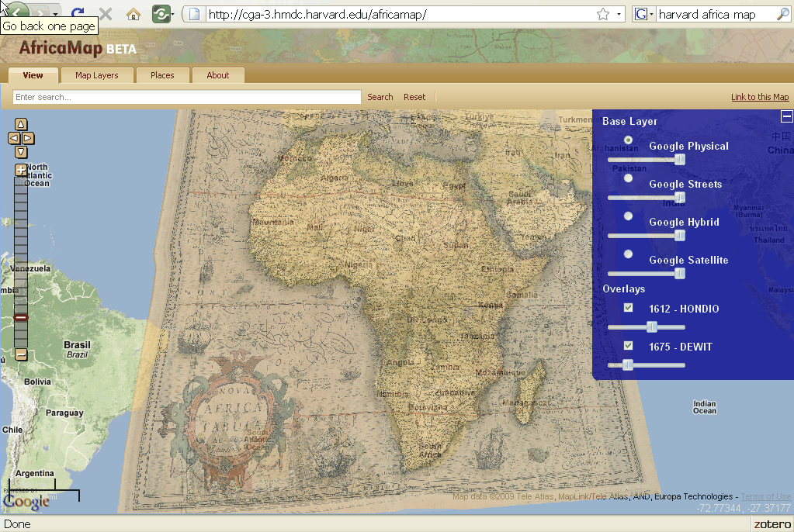Click the Indian Ocean map label
Image resolution: width=794 pixels, height=532 pixels.
coord(705,407)
